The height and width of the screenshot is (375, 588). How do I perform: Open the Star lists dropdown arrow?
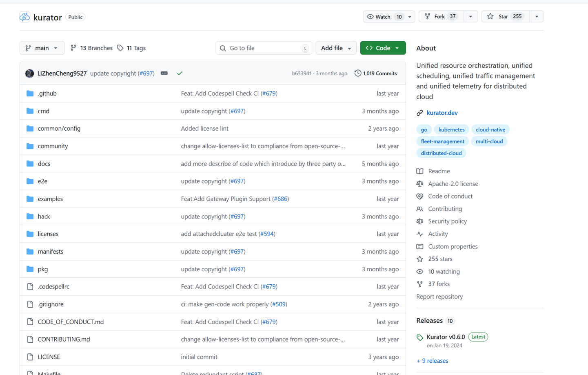point(537,17)
